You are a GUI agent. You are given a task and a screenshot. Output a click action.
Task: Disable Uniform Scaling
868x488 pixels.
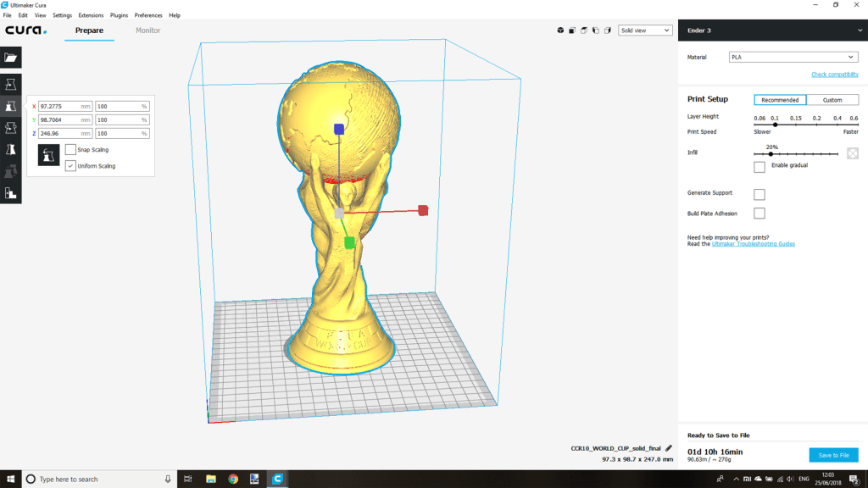(71, 165)
